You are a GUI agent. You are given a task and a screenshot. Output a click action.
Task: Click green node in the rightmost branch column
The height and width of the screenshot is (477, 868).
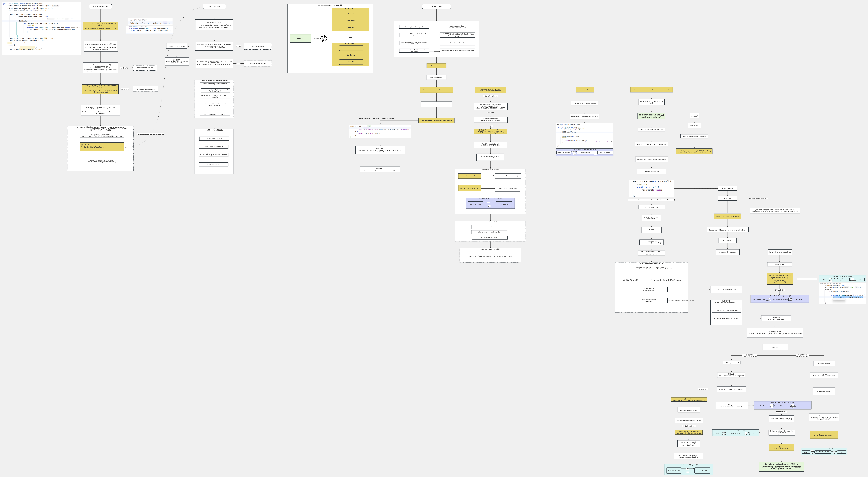(x=651, y=116)
